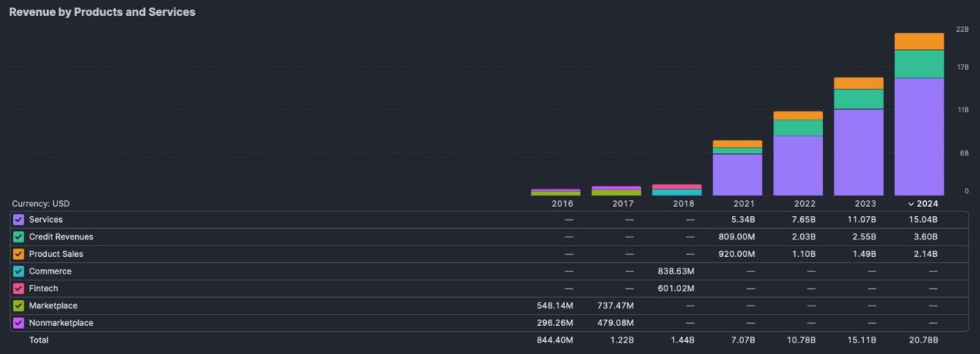The image size is (980, 354).
Task: Click the 15.04B Services 2024 value
Action: tap(923, 220)
